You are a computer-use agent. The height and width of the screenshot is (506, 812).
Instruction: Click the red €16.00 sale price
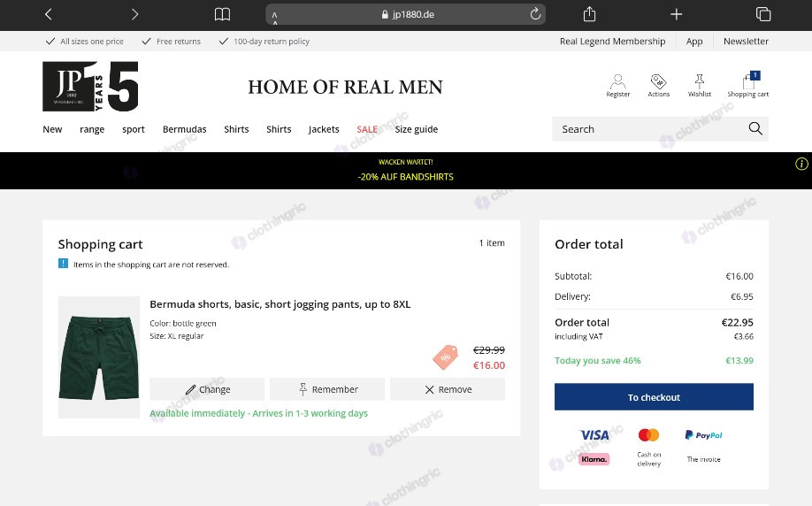489,365
